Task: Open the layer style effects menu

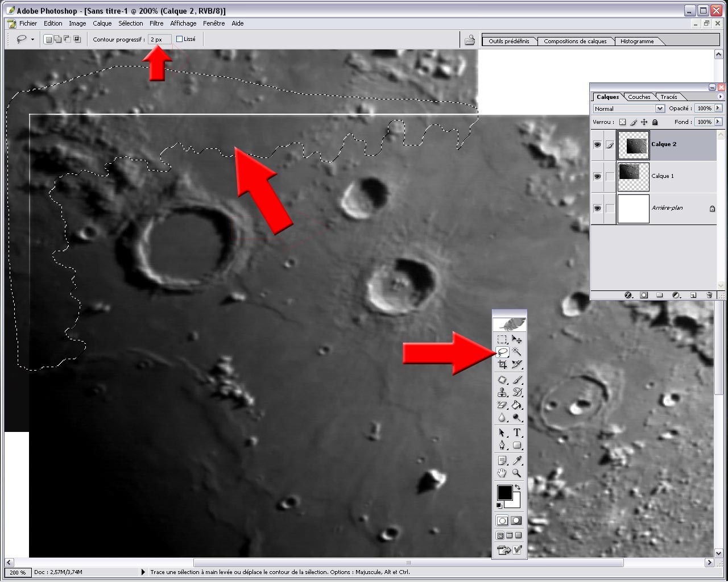Action: pyautogui.click(x=628, y=296)
